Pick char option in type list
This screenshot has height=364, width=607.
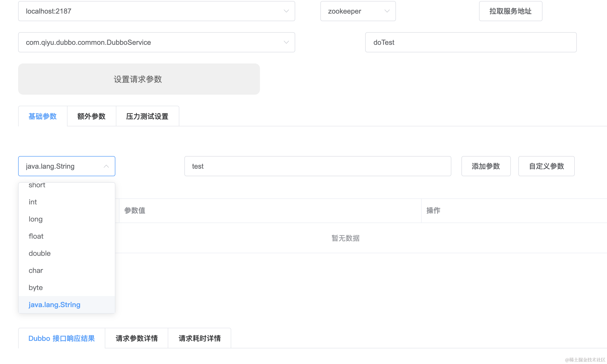pos(36,271)
